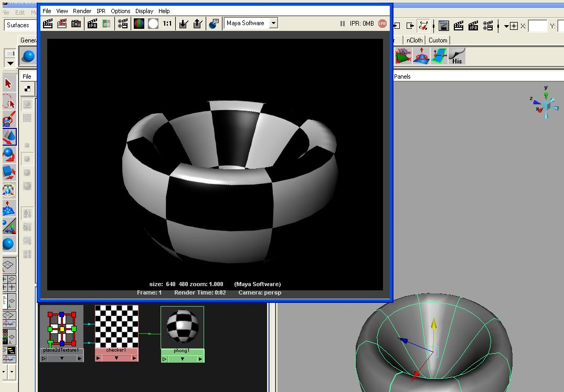
Task: Click the blue sphere last-used tool icon
Action: coord(8,244)
